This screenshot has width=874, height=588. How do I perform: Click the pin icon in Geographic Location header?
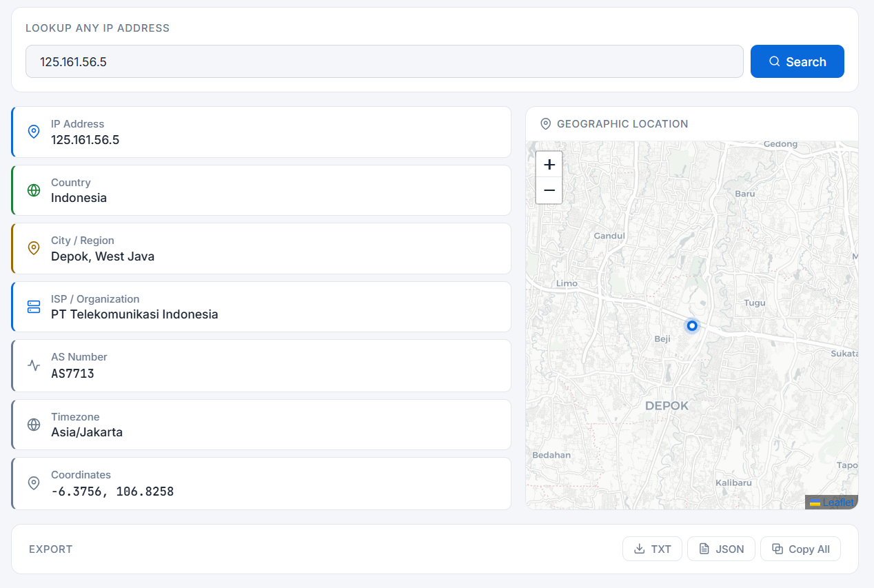[545, 124]
